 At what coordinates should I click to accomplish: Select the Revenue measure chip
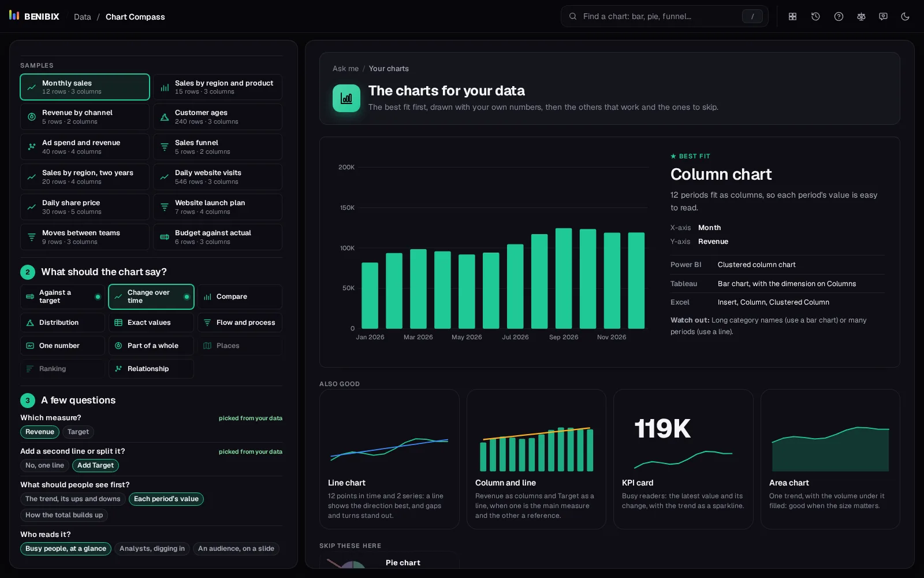tap(40, 432)
